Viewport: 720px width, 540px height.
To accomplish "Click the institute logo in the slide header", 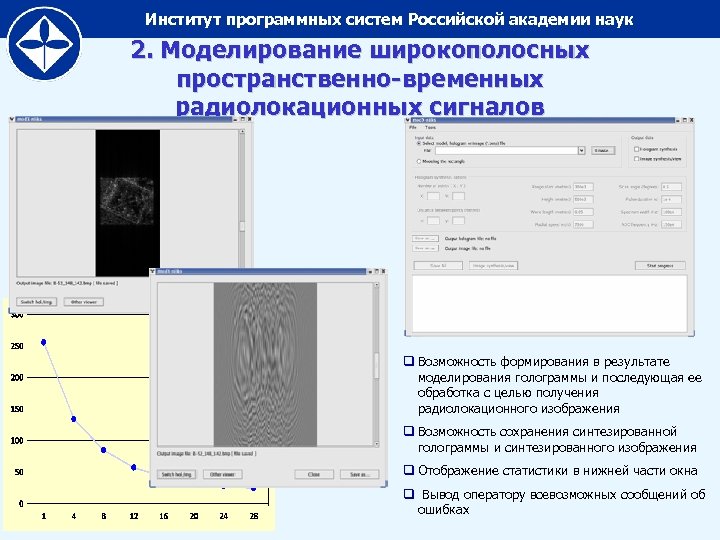I will point(45,44).
